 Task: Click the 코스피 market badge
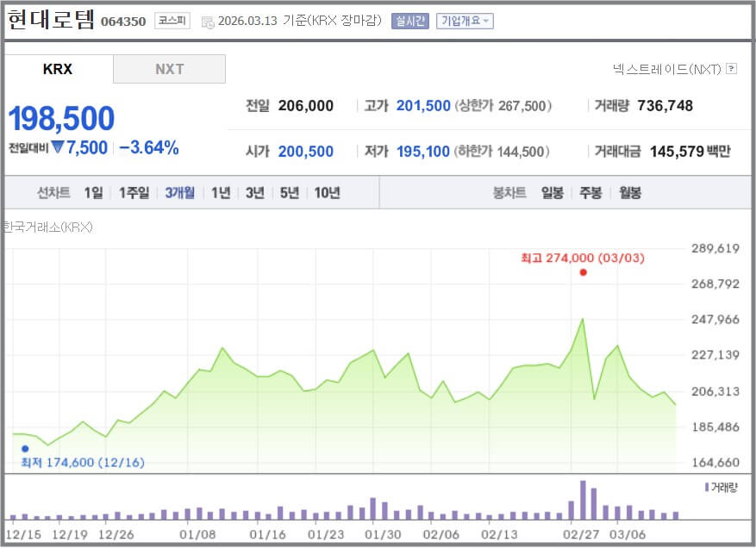[172, 20]
